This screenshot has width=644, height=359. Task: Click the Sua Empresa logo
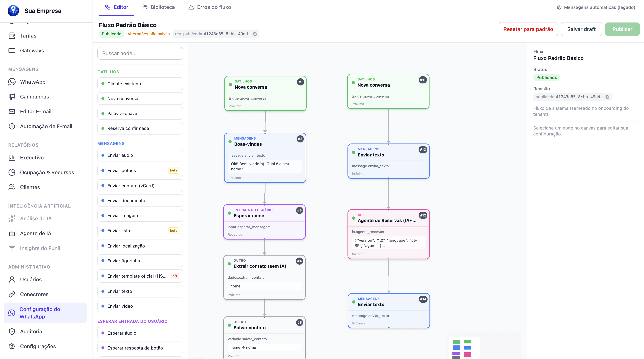[13, 11]
